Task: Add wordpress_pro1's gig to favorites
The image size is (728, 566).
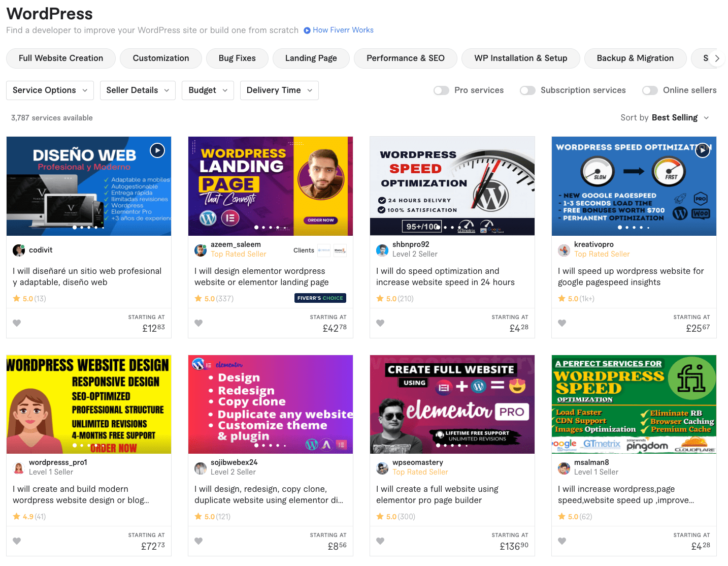Action: coord(17,541)
